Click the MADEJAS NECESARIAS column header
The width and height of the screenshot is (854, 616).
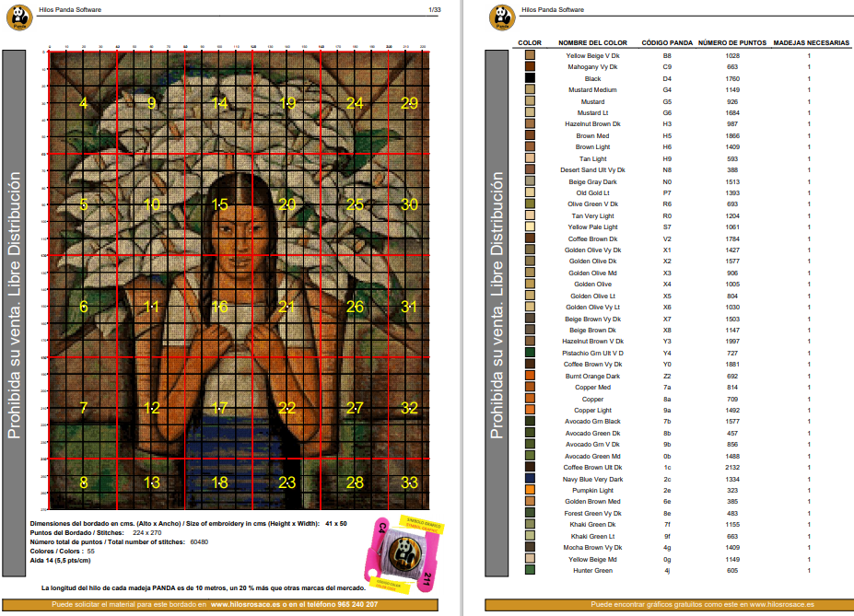811,42
